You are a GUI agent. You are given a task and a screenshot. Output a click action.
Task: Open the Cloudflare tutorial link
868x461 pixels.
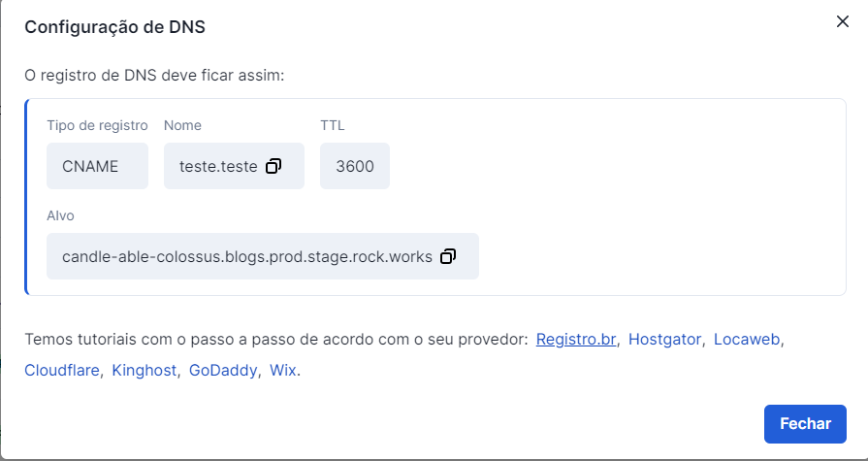coord(62,370)
